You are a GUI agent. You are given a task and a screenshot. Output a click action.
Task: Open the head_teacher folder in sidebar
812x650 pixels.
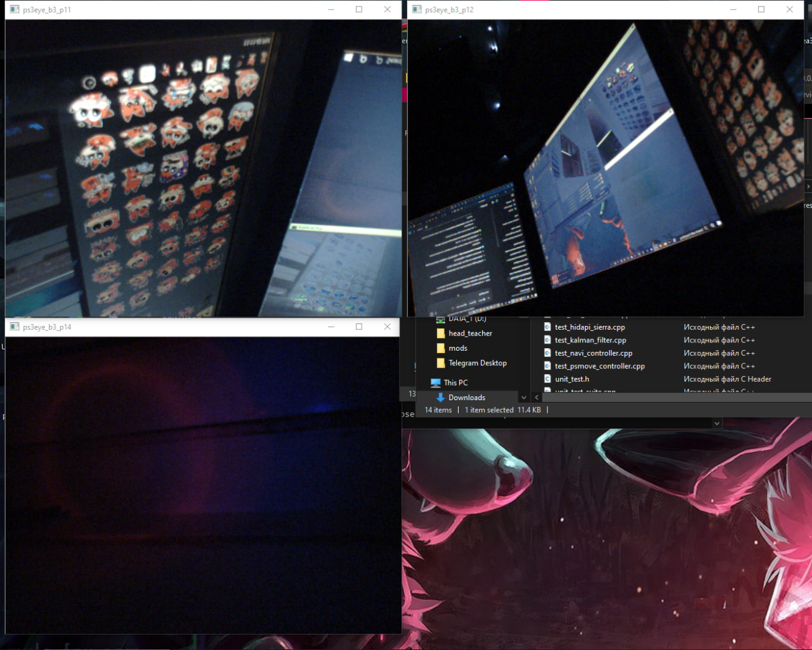[x=470, y=334]
